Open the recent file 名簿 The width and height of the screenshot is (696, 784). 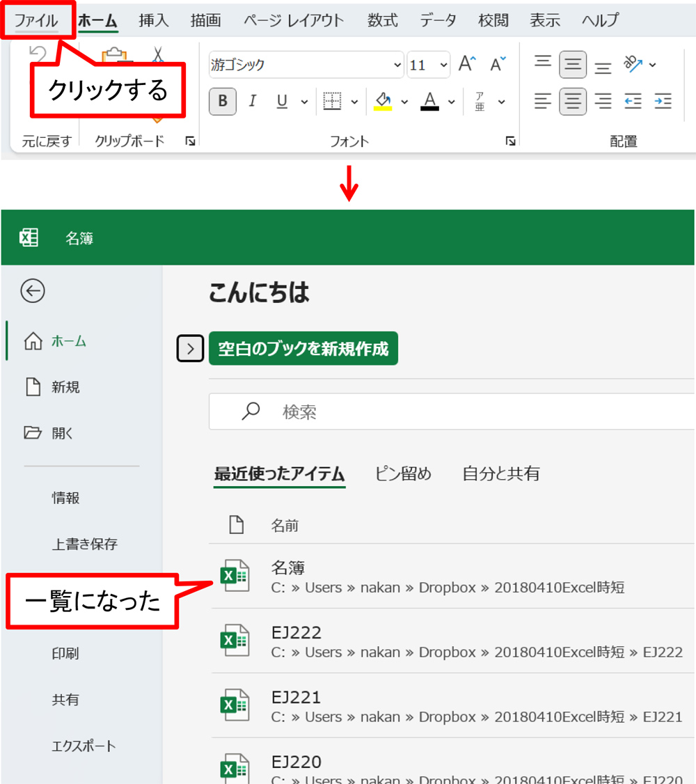coord(452,577)
